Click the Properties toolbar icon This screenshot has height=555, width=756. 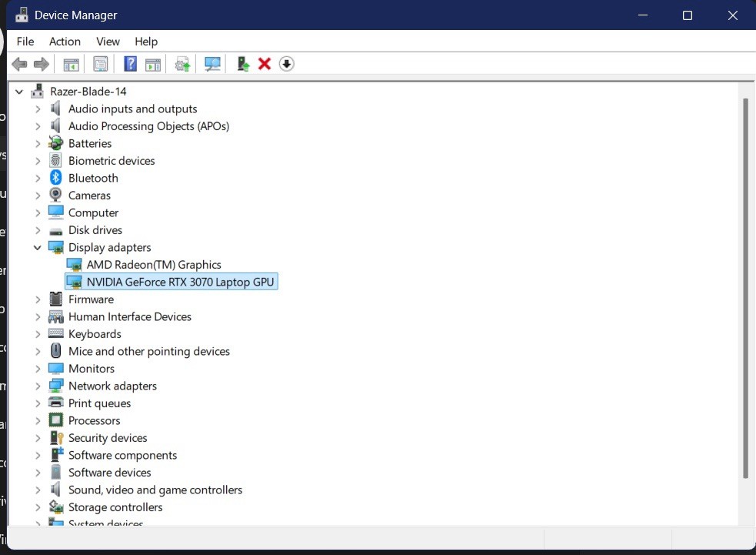pyautogui.click(x=100, y=64)
